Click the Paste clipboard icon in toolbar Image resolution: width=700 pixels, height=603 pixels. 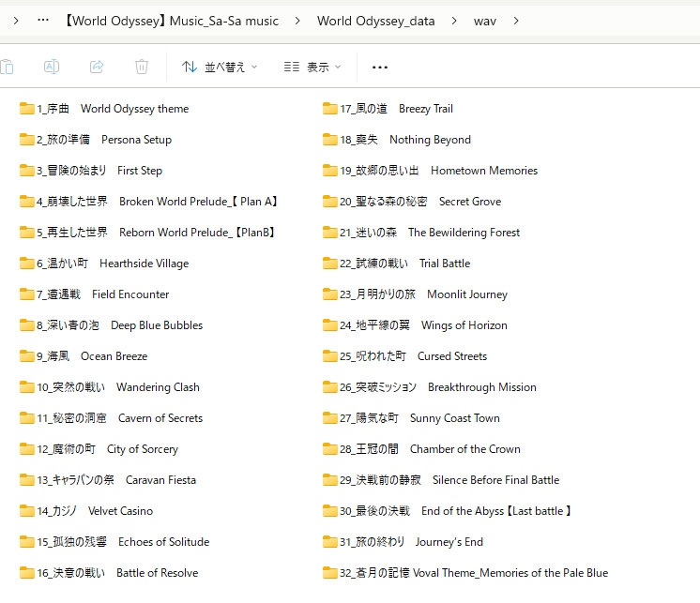7,67
